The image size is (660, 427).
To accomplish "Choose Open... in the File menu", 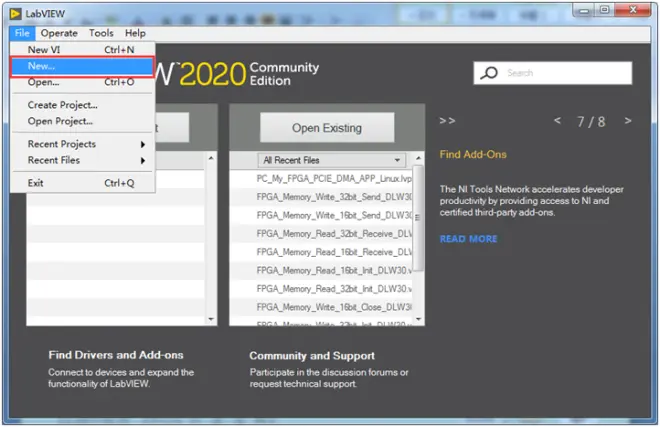I will pos(82,82).
